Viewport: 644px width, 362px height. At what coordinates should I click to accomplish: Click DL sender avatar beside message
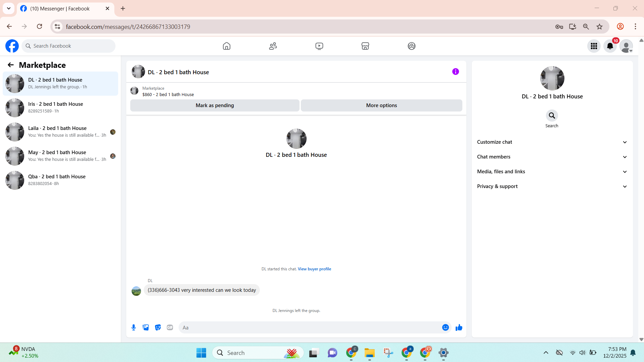pyautogui.click(x=136, y=291)
